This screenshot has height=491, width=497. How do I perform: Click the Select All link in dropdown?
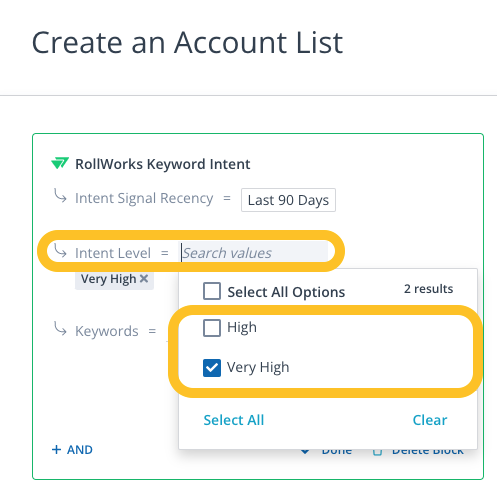[234, 420]
